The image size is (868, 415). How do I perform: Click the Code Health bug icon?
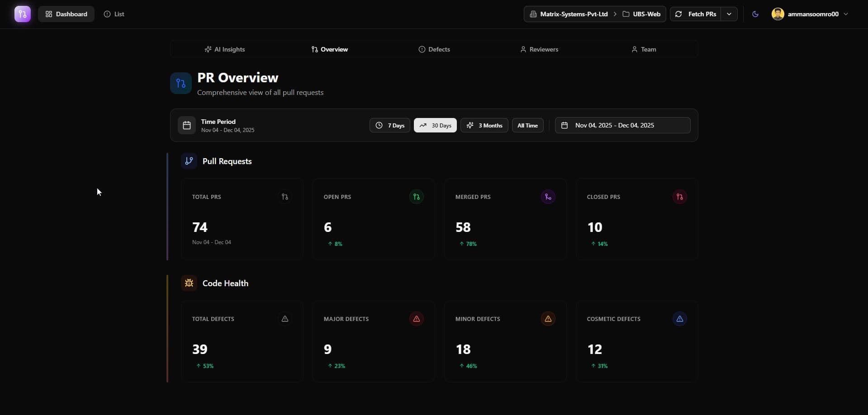click(189, 283)
